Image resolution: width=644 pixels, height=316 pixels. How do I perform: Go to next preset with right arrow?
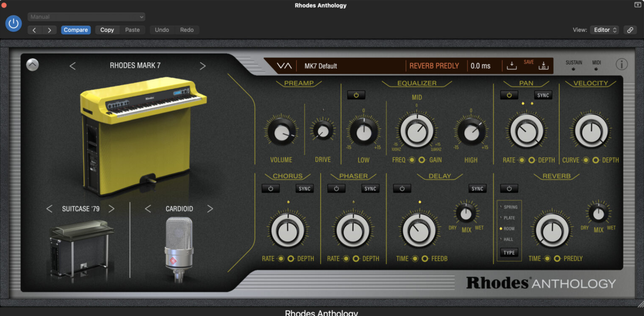pyautogui.click(x=49, y=30)
